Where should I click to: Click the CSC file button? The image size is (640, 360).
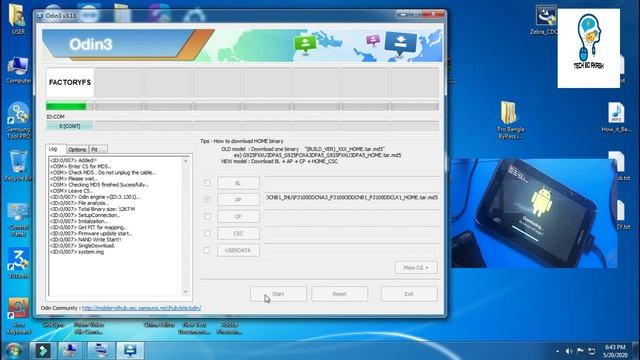pyautogui.click(x=238, y=233)
